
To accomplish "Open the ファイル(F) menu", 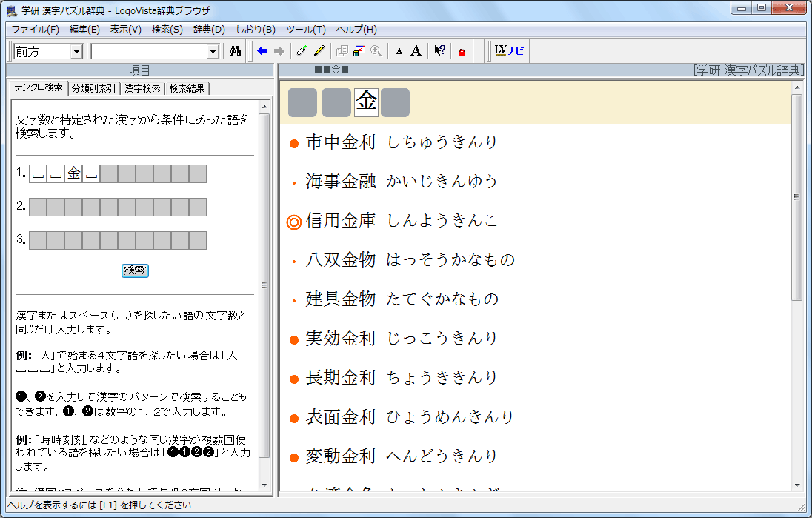I will [36, 30].
